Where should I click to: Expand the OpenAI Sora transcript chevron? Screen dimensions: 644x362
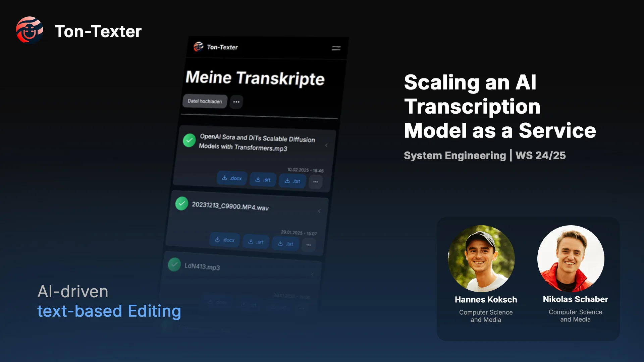click(x=326, y=145)
